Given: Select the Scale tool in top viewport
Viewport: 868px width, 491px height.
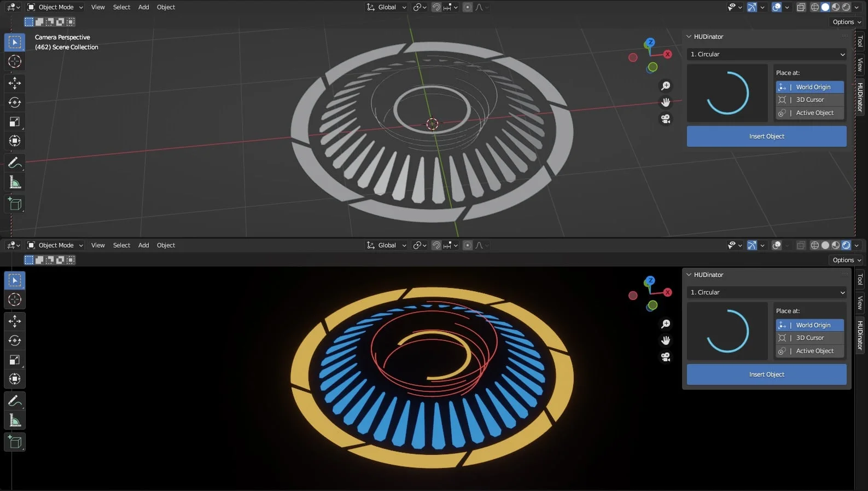Looking at the screenshot, I should (15, 122).
